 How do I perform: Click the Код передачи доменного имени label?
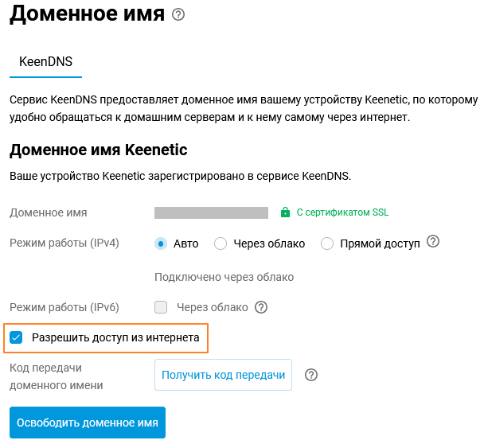click(56, 376)
